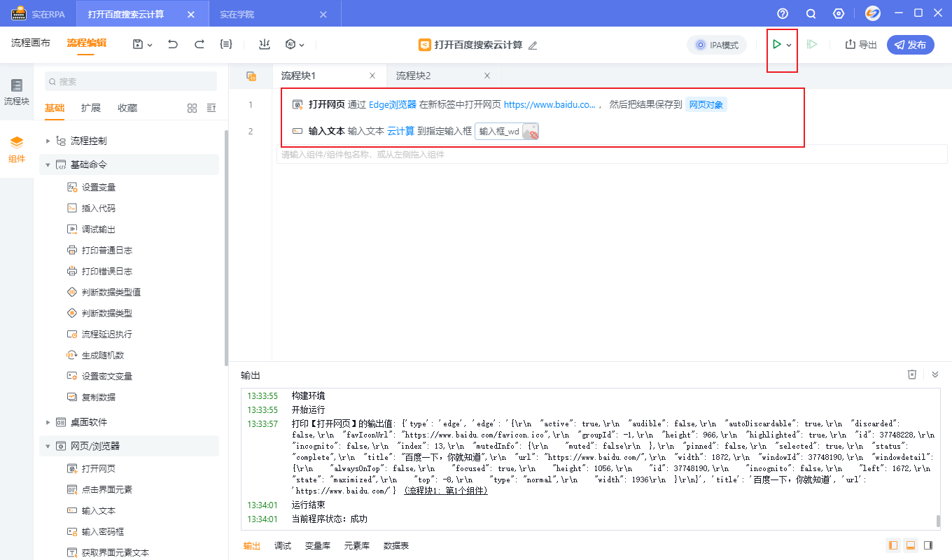Screen dimensions: 952x560
Task: Click the 输入框_wd element thumbnail
Action: pyautogui.click(x=531, y=131)
